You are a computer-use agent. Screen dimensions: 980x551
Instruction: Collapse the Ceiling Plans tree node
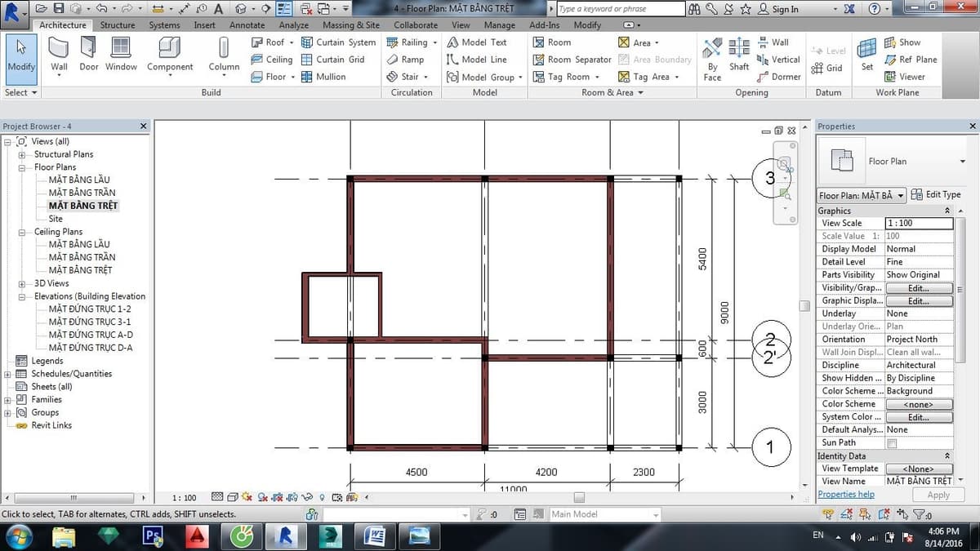point(21,232)
